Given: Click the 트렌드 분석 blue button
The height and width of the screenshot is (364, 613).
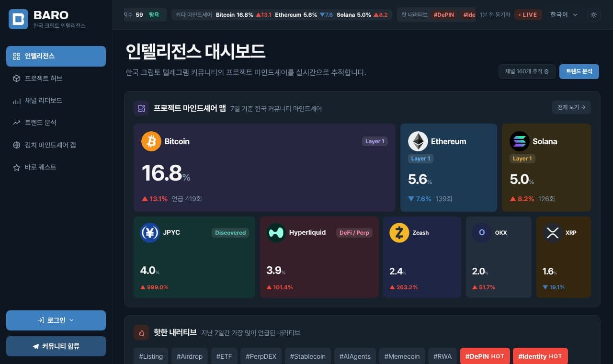Looking at the screenshot, I should 579,71.
